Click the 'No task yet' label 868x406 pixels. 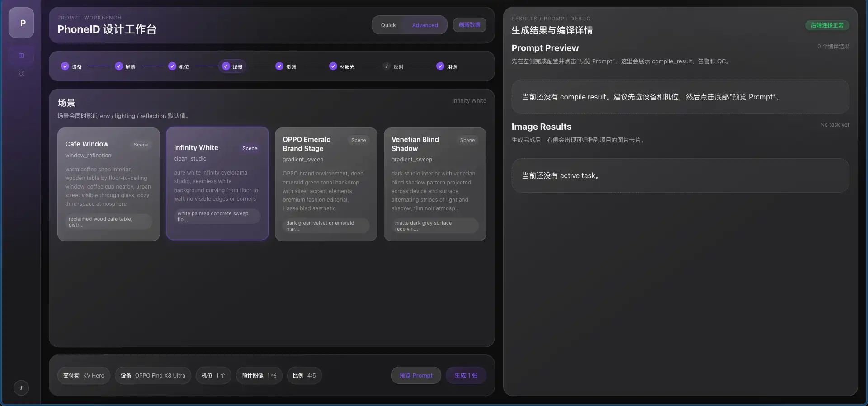click(835, 125)
